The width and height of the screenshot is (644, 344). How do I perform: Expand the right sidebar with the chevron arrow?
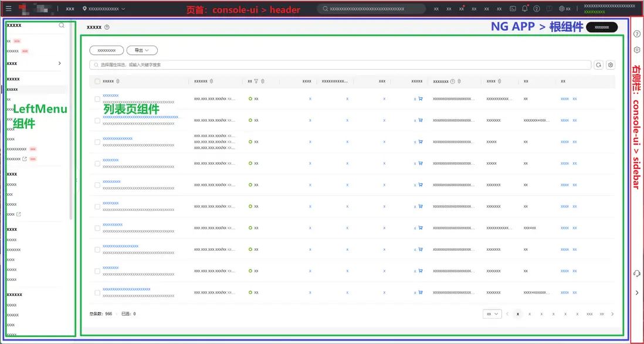click(637, 292)
